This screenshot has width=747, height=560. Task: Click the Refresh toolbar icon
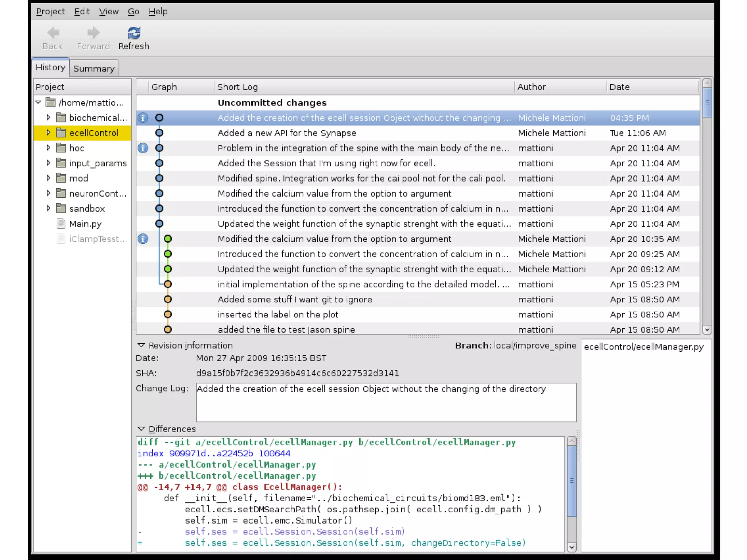[134, 33]
